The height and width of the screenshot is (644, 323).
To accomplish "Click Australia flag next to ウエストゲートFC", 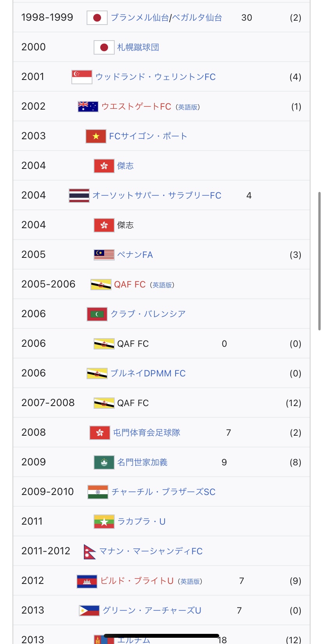I will 88,106.
